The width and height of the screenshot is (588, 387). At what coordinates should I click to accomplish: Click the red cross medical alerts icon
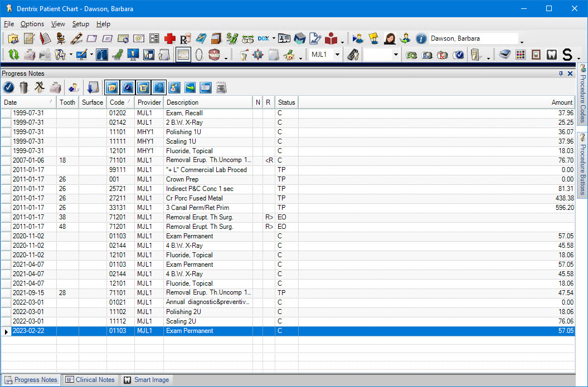pos(170,38)
